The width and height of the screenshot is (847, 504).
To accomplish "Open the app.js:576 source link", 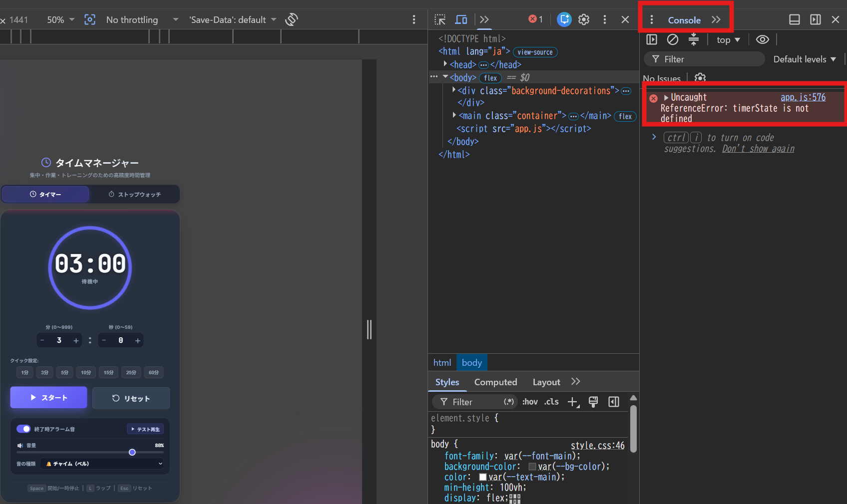I will pyautogui.click(x=803, y=98).
